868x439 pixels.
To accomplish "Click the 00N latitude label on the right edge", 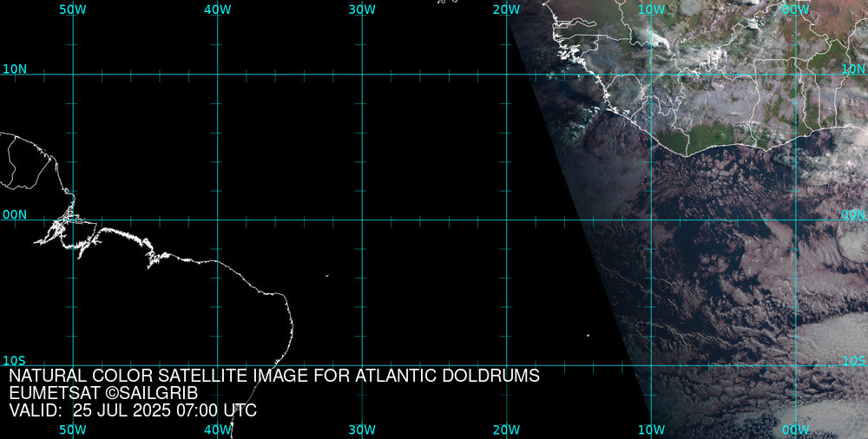I will pyautogui.click(x=853, y=215).
